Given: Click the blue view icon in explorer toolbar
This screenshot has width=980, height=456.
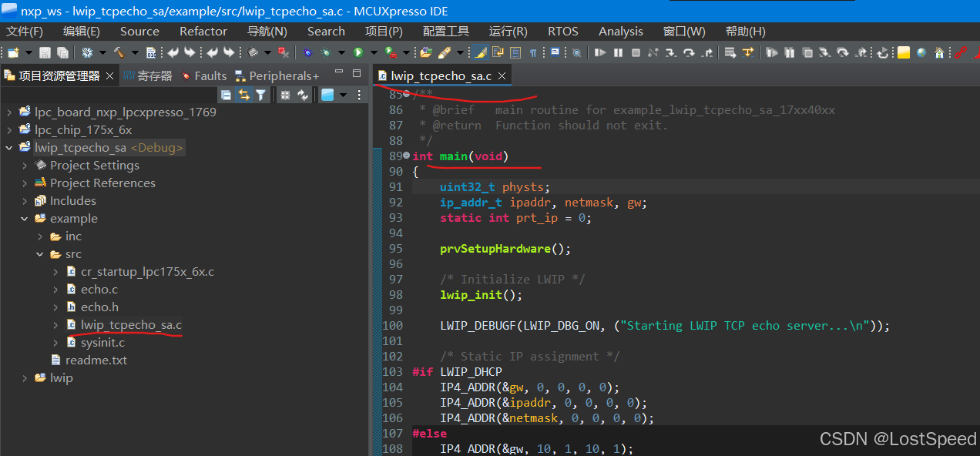Looking at the screenshot, I should [x=327, y=95].
